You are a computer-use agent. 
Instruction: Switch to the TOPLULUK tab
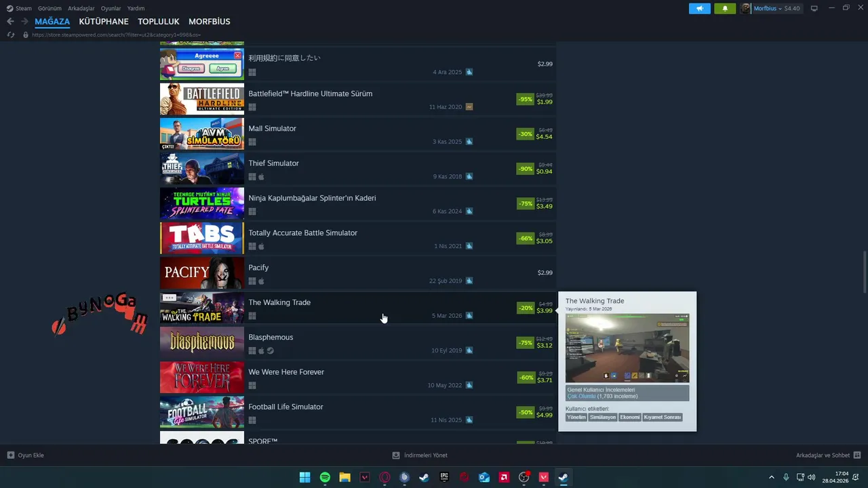click(x=159, y=22)
